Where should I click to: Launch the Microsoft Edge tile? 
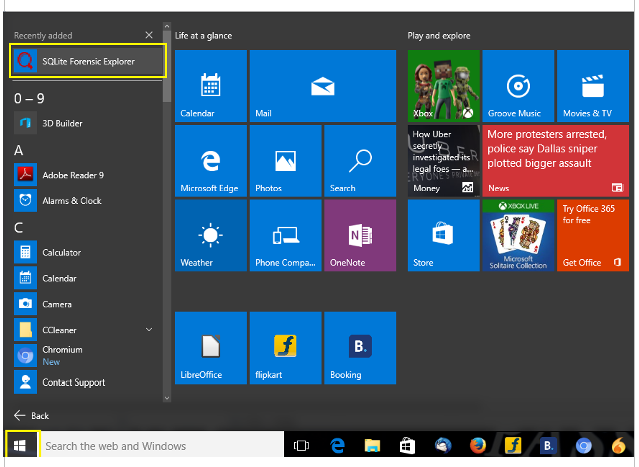211,161
